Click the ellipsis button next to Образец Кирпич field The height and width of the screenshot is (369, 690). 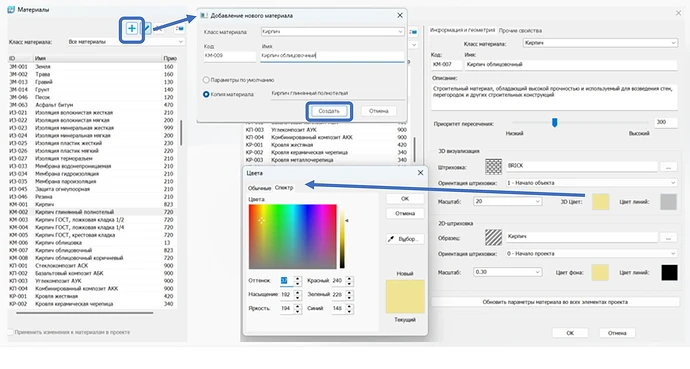click(x=668, y=237)
